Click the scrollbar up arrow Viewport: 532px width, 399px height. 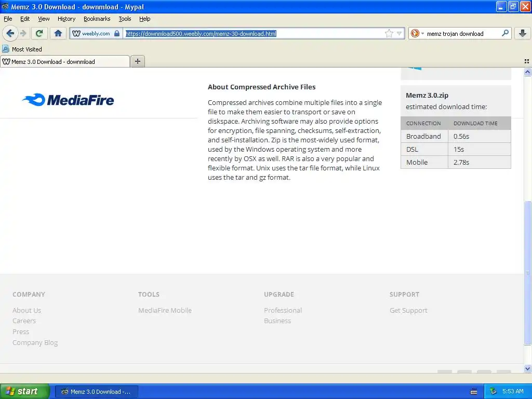pyautogui.click(x=527, y=72)
